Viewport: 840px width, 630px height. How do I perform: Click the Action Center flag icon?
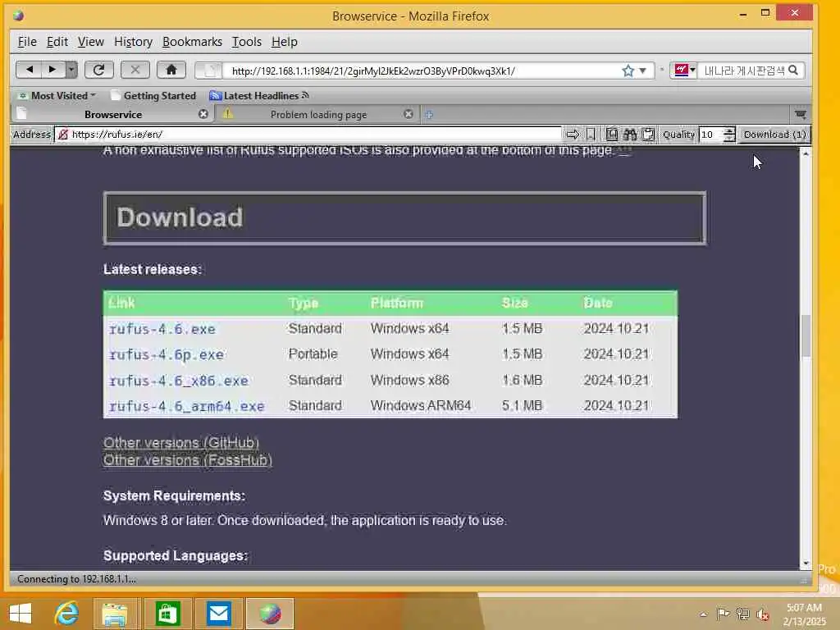click(723, 614)
